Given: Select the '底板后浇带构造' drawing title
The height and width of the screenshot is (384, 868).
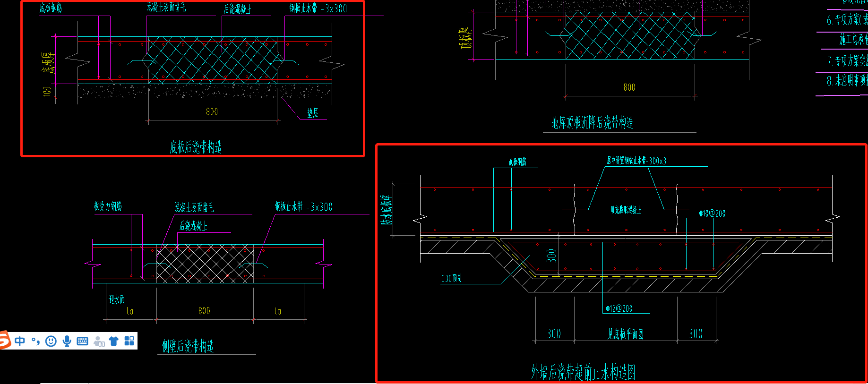Looking at the screenshot, I should tap(196, 147).
